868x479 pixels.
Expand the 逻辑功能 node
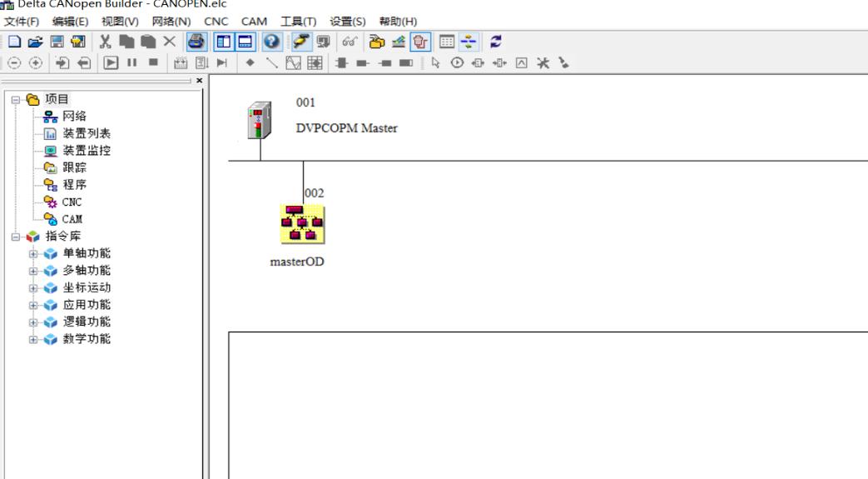(33, 322)
